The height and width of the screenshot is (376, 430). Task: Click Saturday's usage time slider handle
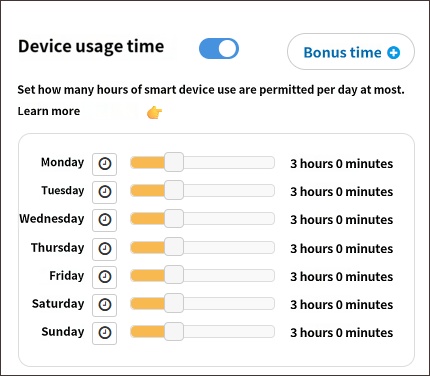174,303
